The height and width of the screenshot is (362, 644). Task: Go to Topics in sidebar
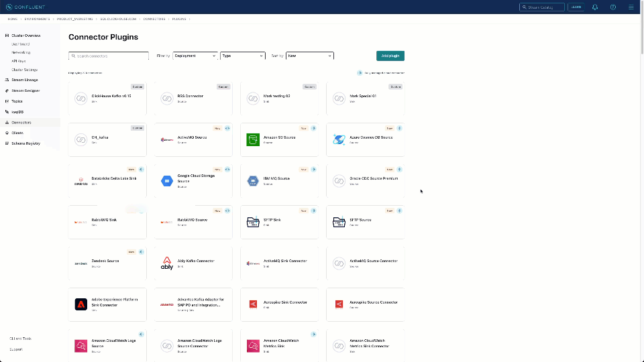click(x=17, y=101)
